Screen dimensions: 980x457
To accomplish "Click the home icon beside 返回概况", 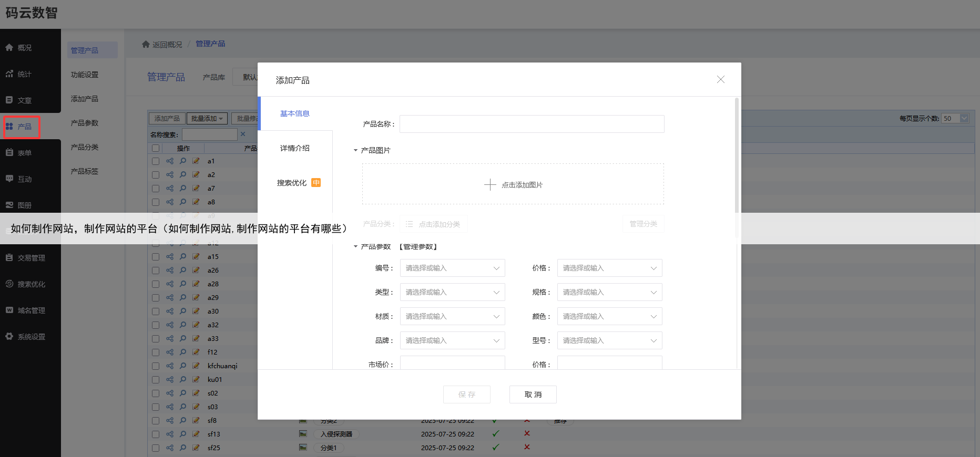I will pos(146,44).
